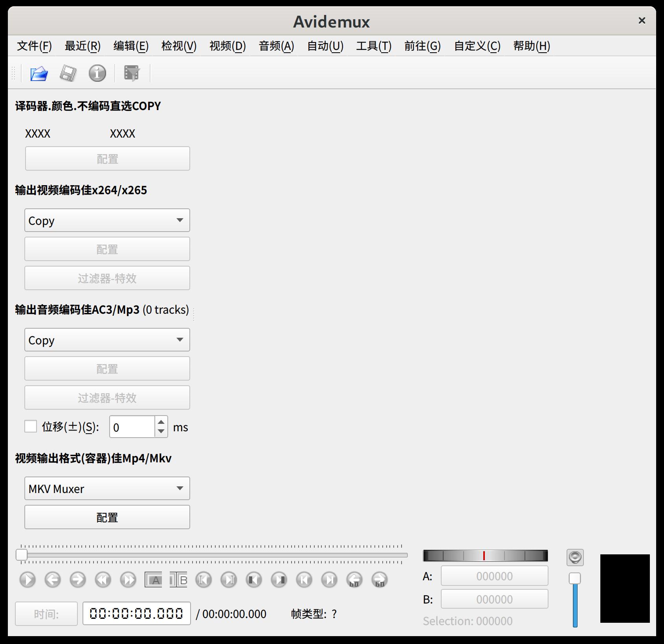
Task: Click the 时间: button
Action: pyautogui.click(x=46, y=614)
